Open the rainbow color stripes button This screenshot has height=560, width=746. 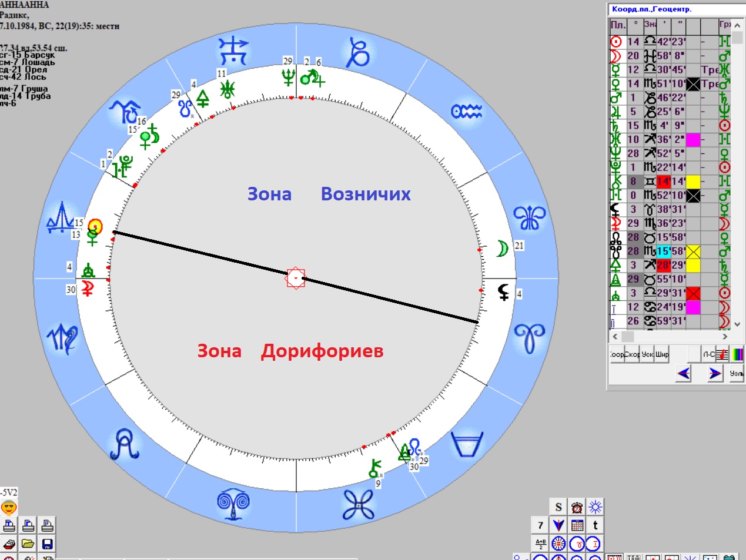tap(737, 354)
